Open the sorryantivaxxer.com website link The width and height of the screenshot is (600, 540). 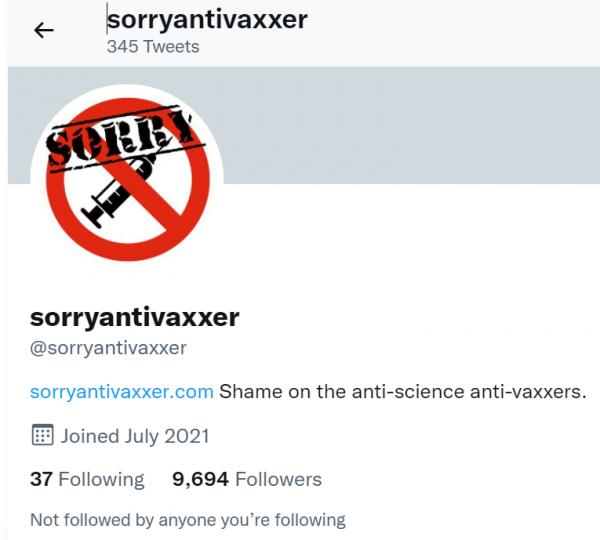point(122,392)
